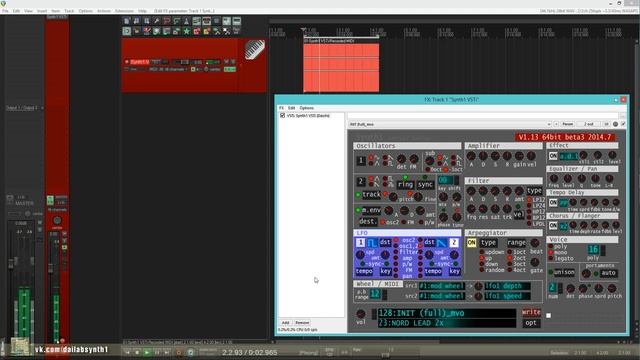Screen dimensions: 640x360
Task: Select the LFO 2 number button
Action: pyautogui.click(x=453, y=243)
